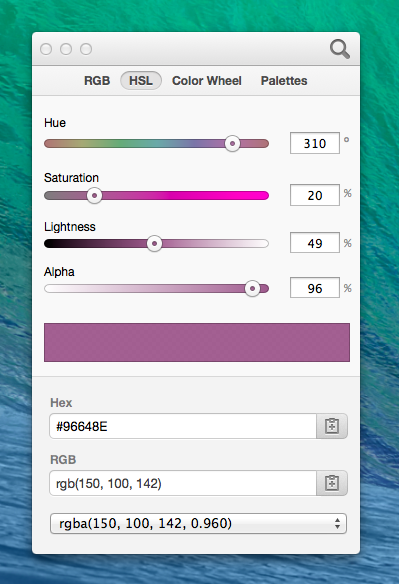The width and height of the screenshot is (399, 584).
Task: Select the HSL tab
Action: click(140, 80)
